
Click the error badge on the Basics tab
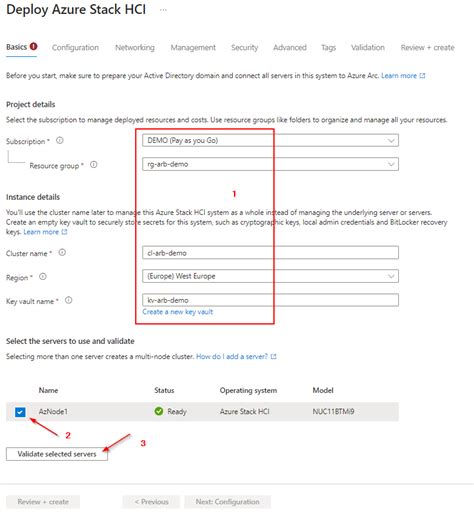33,46
